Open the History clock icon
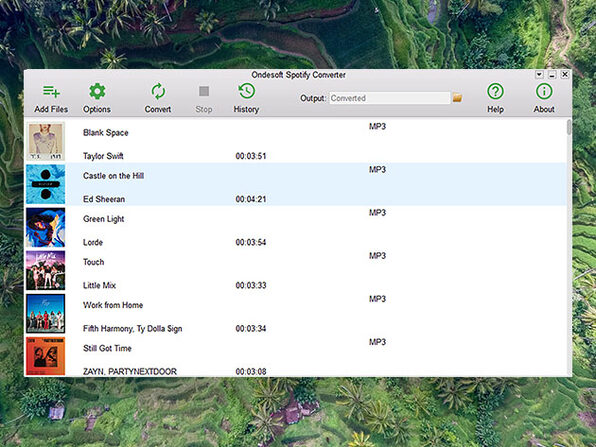The height and width of the screenshot is (447, 596). 247,91
